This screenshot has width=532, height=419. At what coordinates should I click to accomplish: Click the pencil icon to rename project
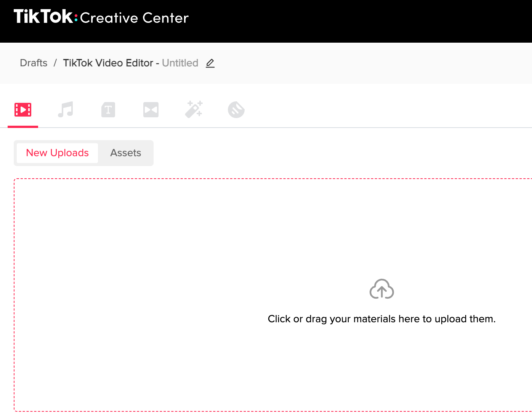(x=210, y=63)
